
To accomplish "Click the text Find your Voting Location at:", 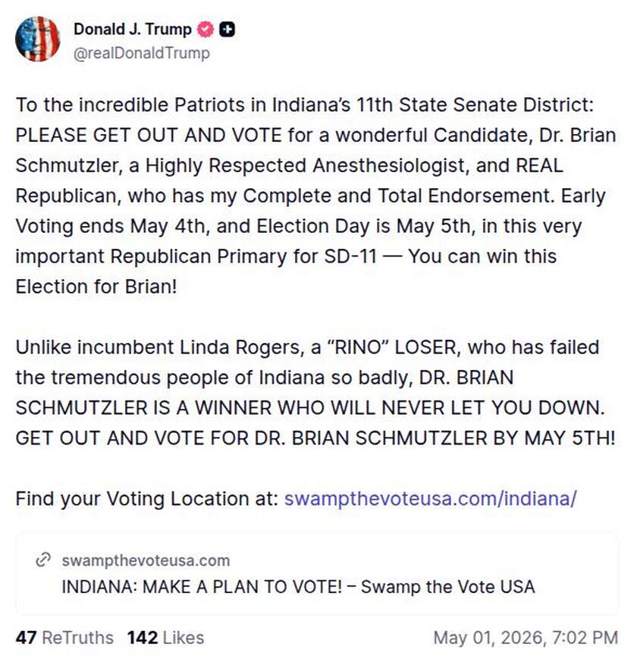I will point(147,498).
